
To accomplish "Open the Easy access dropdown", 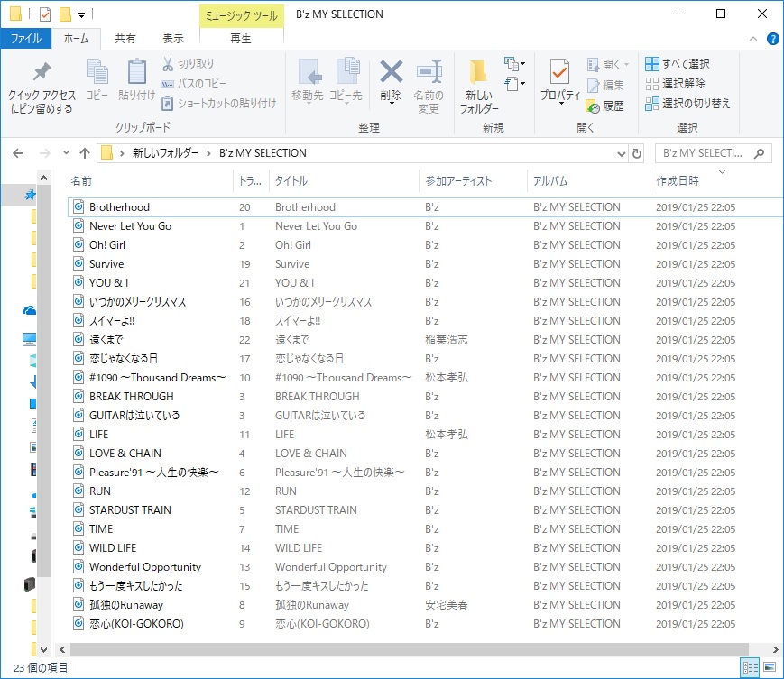I will (514, 84).
